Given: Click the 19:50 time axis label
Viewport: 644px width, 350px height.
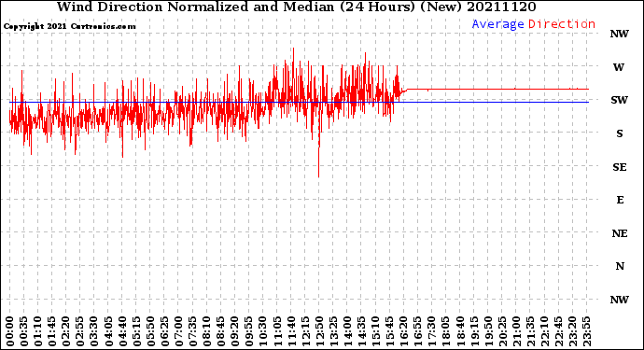Looking at the screenshot, I should [488, 331].
